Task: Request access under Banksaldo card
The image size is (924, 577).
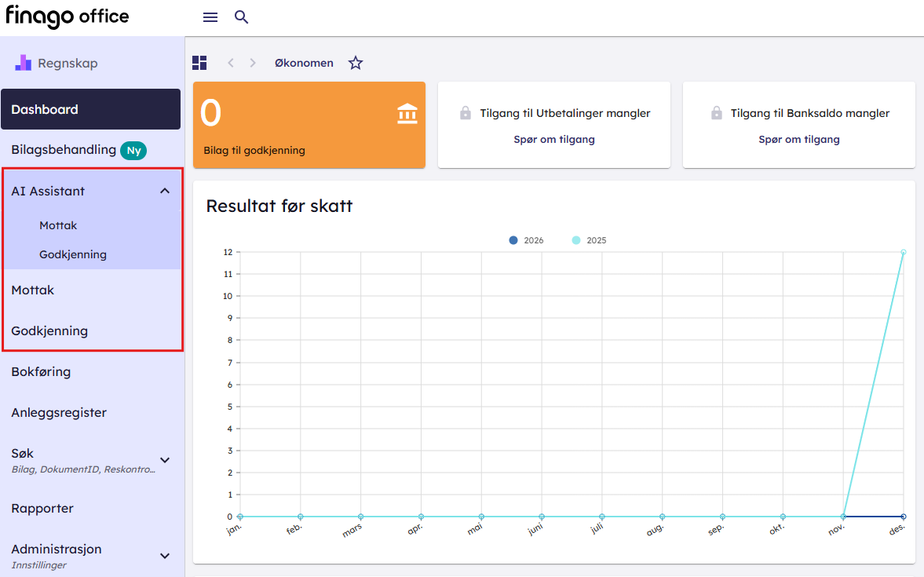Action: point(798,140)
